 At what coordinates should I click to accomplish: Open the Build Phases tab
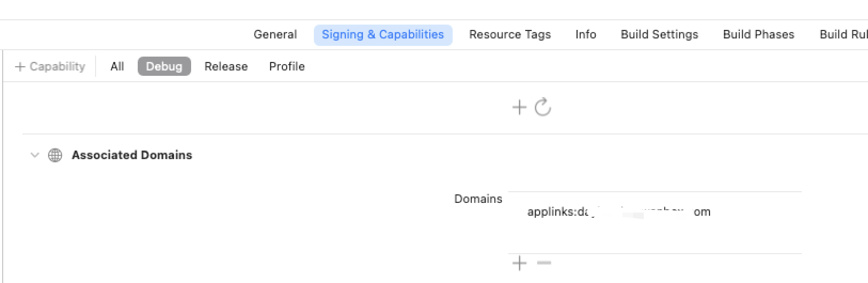(759, 35)
